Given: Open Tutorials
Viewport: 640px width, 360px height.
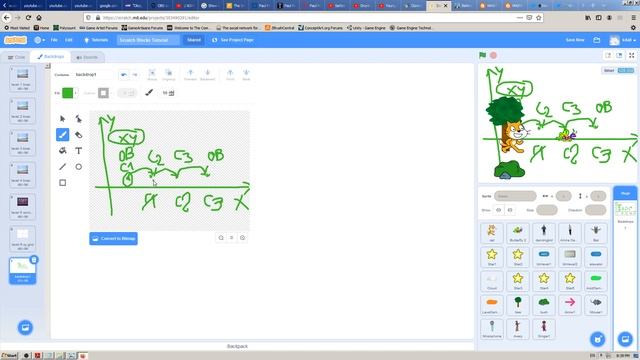Looking at the screenshot, I should pyautogui.click(x=96, y=40).
